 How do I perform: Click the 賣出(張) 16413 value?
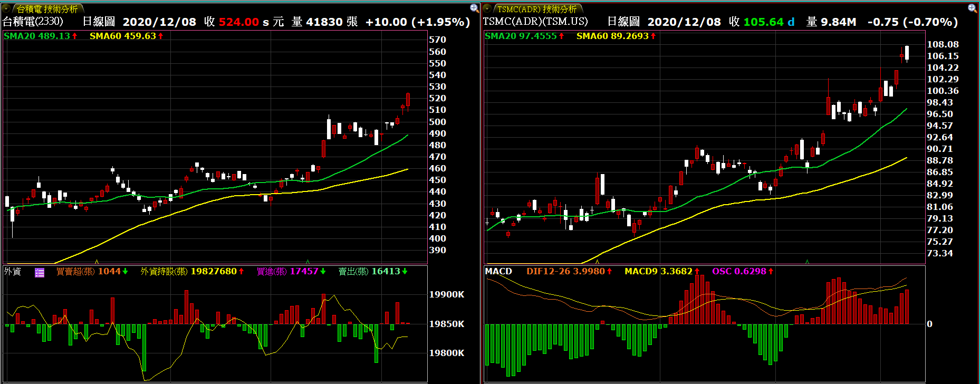pyautogui.click(x=373, y=271)
